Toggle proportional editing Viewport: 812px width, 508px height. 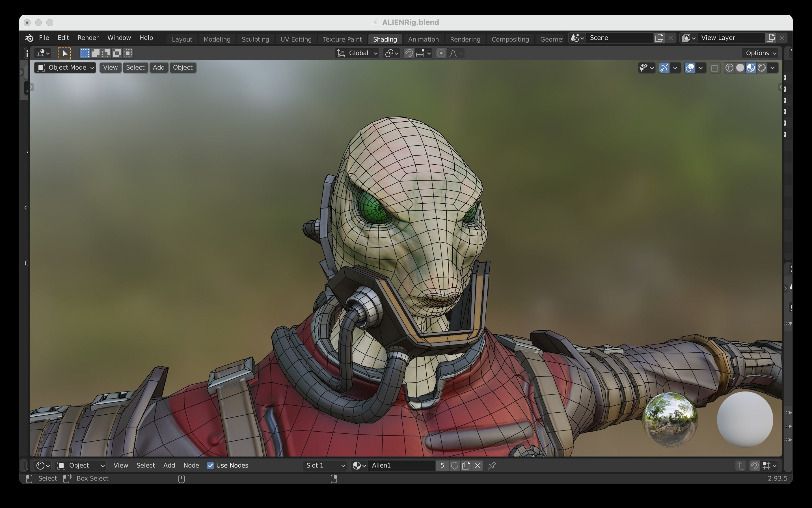[441, 53]
